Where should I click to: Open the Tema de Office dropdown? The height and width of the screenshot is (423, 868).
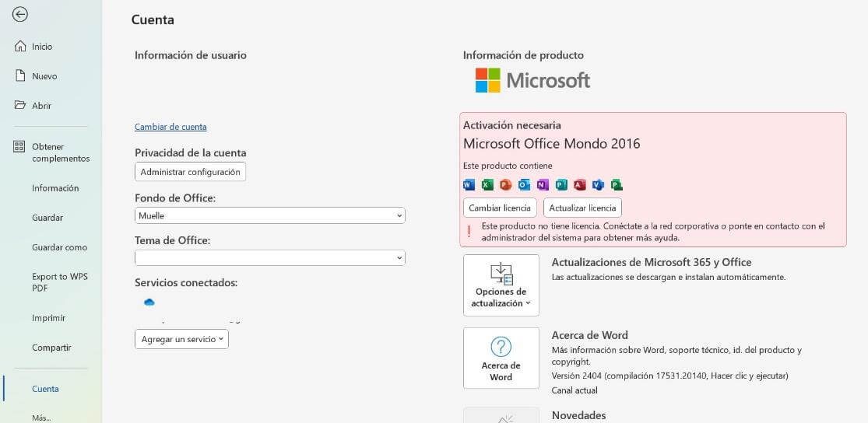click(x=270, y=257)
